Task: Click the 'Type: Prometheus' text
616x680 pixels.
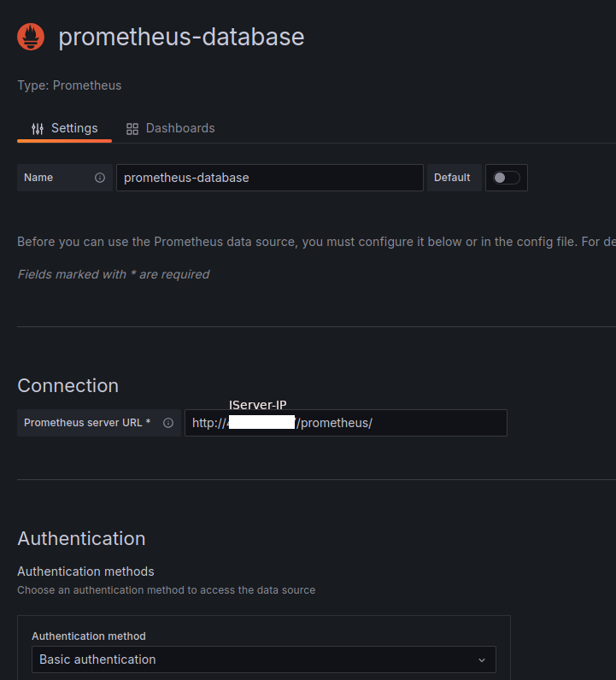Action: pyautogui.click(x=69, y=85)
